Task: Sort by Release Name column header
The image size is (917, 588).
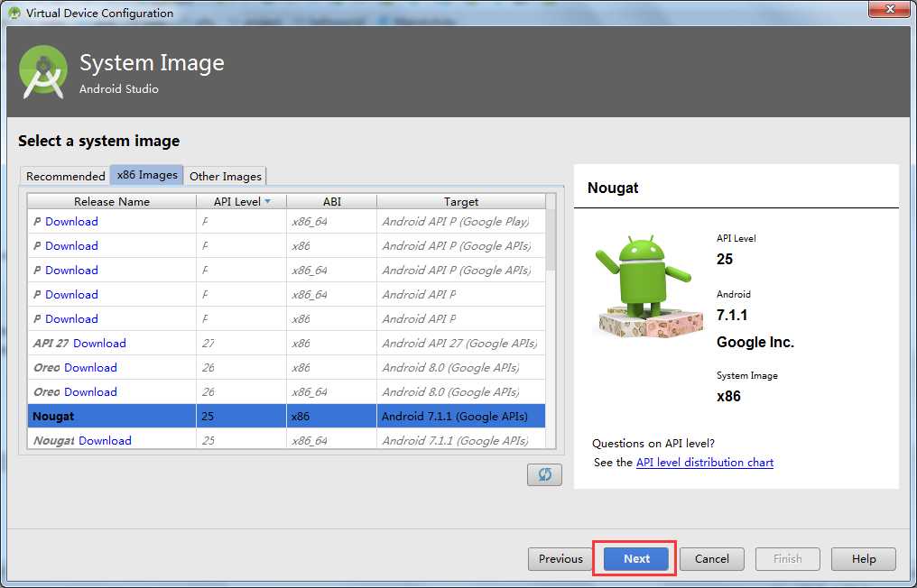Action: point(112,201)
